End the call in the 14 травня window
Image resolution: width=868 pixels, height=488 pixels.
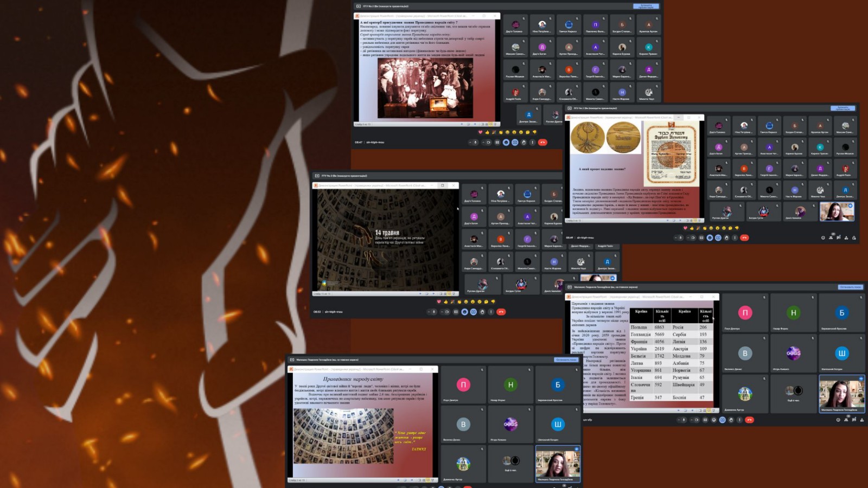pyautogui.click(x=501, y=312)
